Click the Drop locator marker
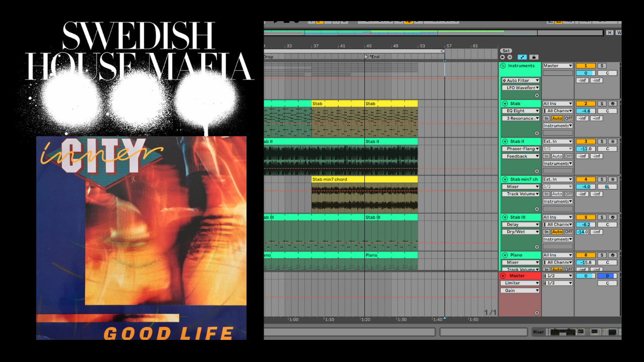Screen dimensions: 644x362 click(269, 57)
